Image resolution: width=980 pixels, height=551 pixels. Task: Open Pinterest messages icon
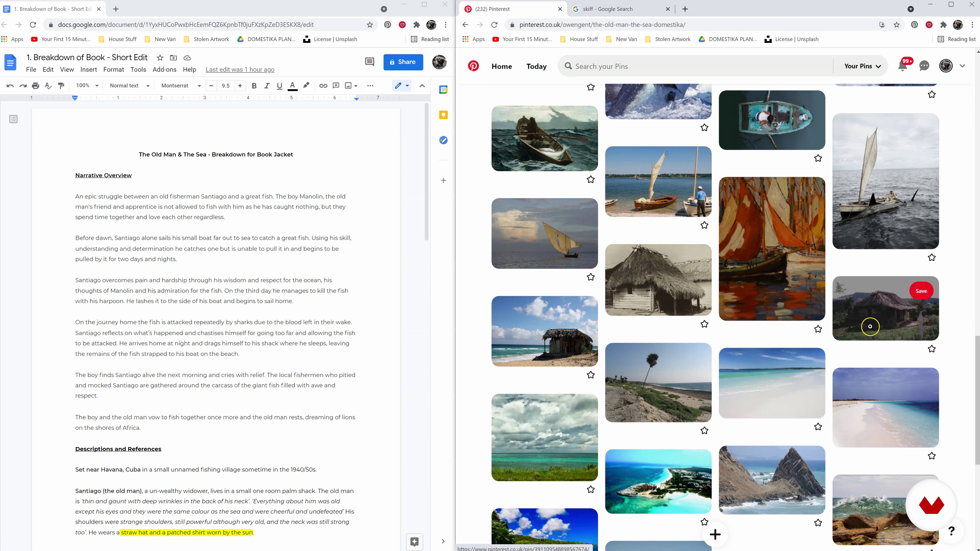tap(924, 66)
